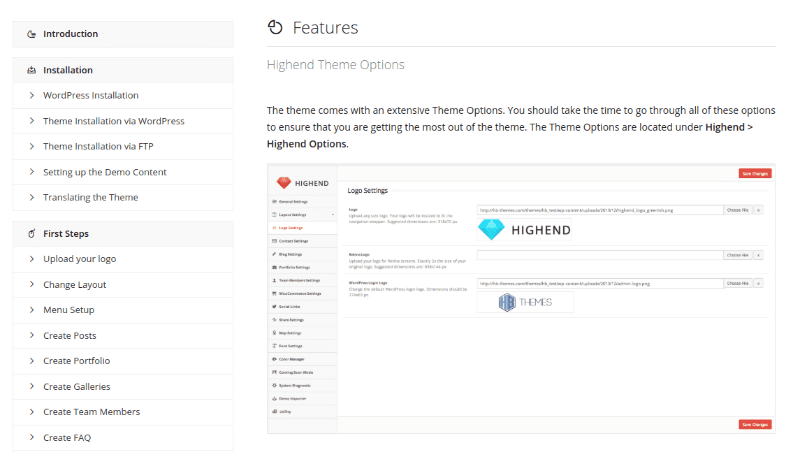This screenshot has height=453, width=800.
Task: Expand chevron beside Translating the Theme
Action: point(32,197)
